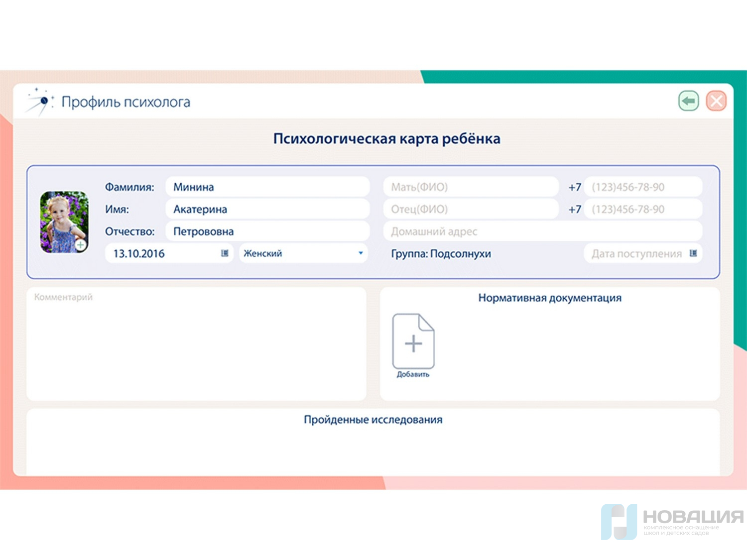Screen dimensions: 747x560
Task: Add a new normative document file
Action: [x=413, y=341]
